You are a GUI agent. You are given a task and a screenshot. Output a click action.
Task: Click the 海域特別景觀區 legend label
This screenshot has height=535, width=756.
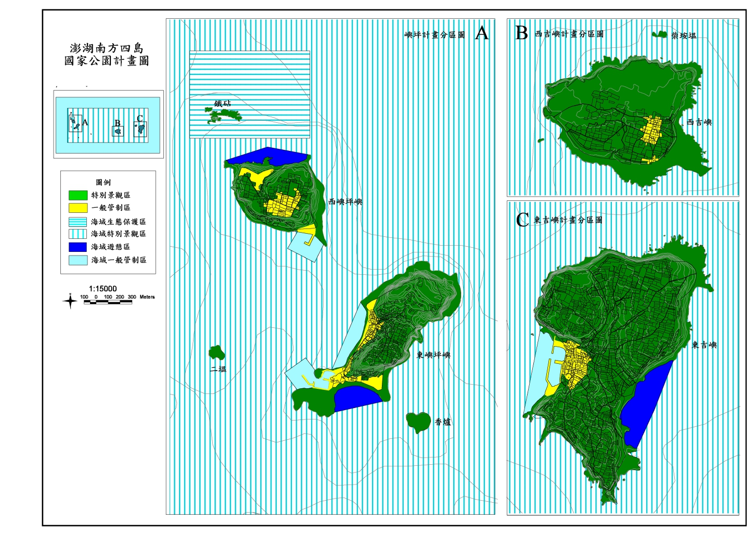[x=119, y=234]
